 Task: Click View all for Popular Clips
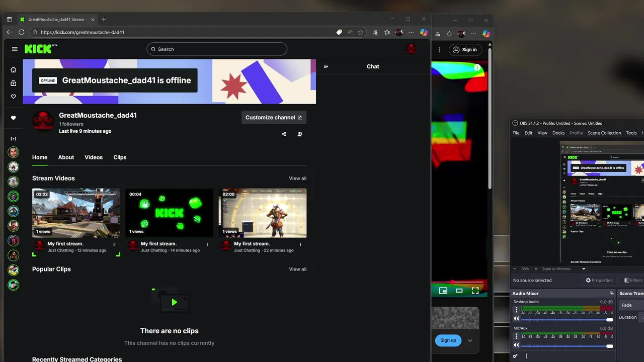[x=297, y=269]
